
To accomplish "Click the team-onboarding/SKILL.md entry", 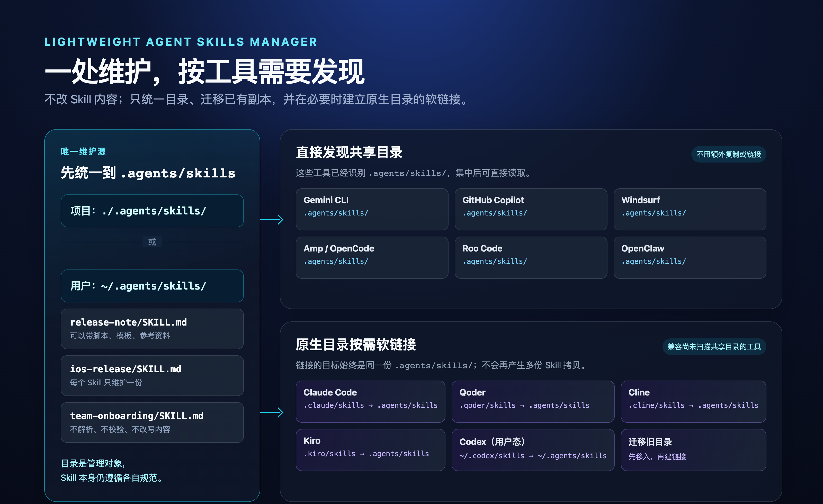I will coord(152,422).
